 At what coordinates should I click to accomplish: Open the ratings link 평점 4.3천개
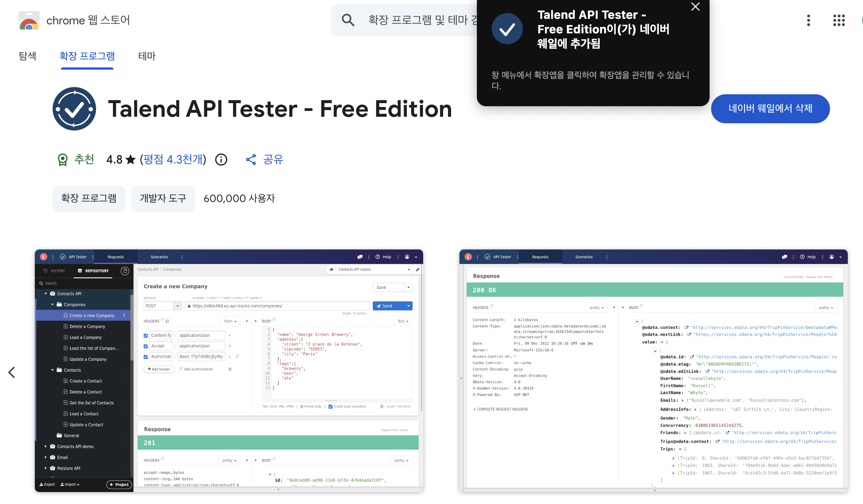point(173,160)
